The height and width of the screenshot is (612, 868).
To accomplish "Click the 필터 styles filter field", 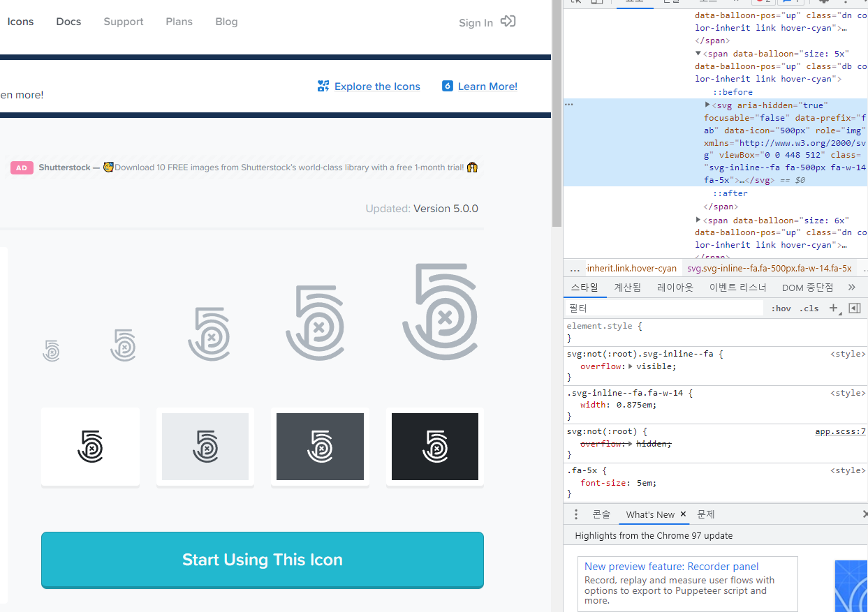I will [x=664, y=308].
